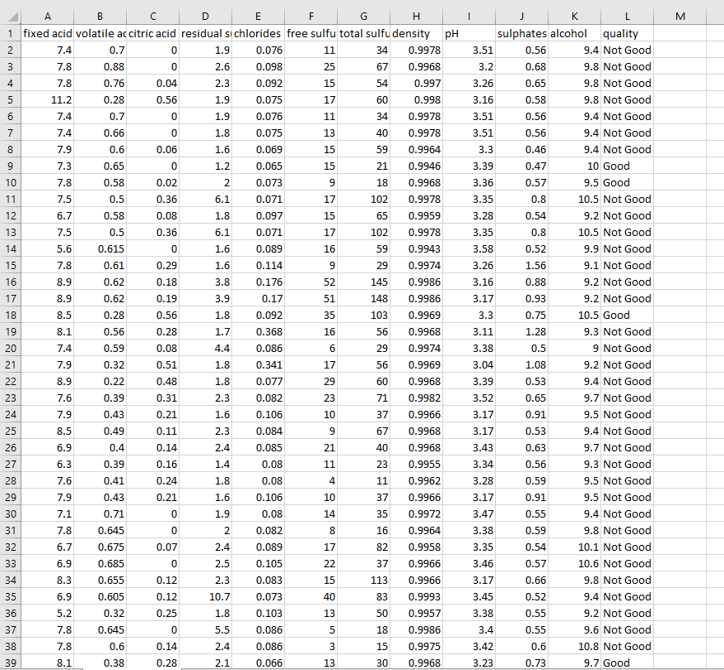Select column M header
This screenshot has width=724, height=670.
point(680,17)
